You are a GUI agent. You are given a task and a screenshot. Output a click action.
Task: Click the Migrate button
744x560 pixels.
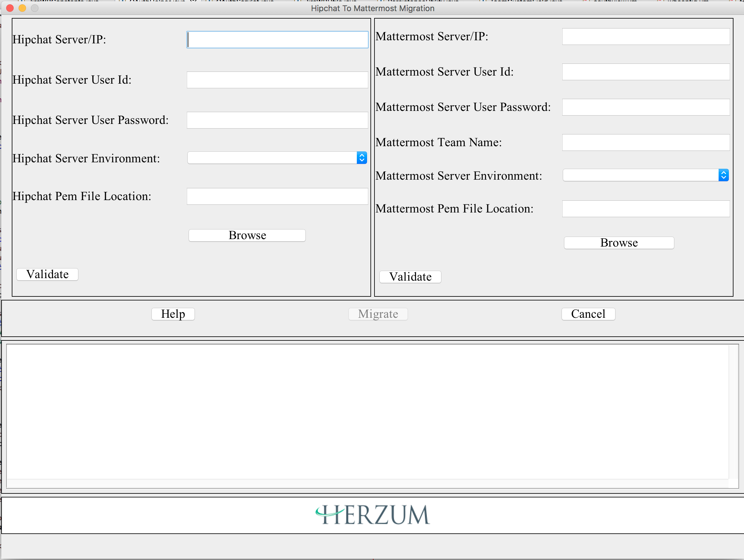tap(378, 314)
